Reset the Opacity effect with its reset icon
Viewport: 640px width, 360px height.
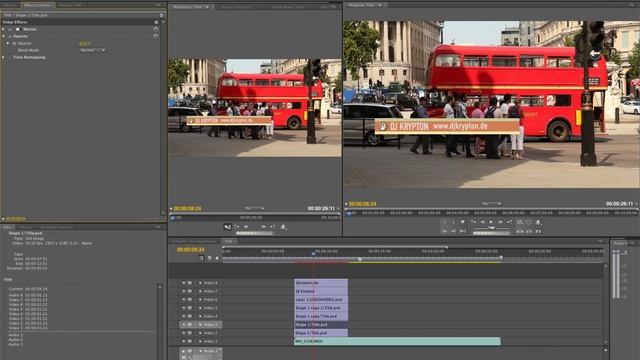point(156,36)
